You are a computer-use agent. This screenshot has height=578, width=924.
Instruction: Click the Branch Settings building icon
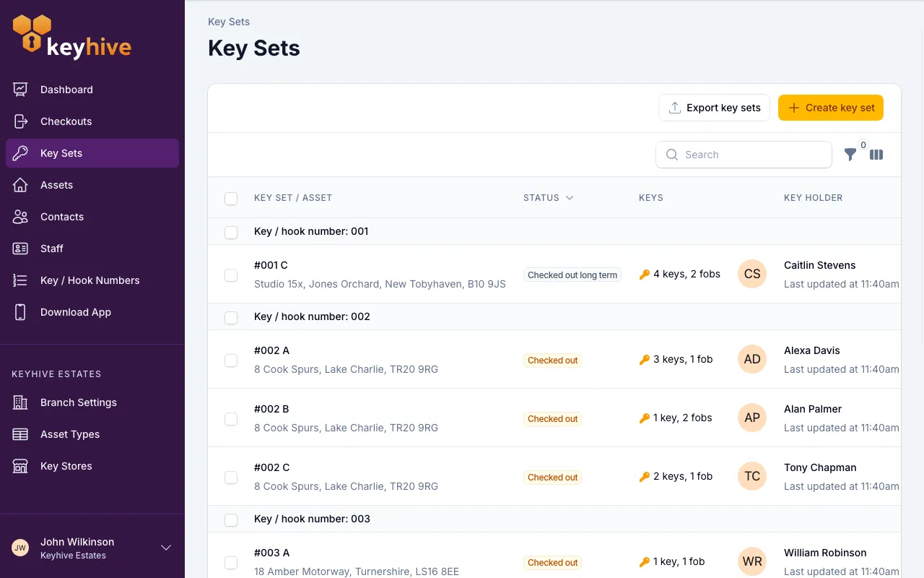[20, 402]
